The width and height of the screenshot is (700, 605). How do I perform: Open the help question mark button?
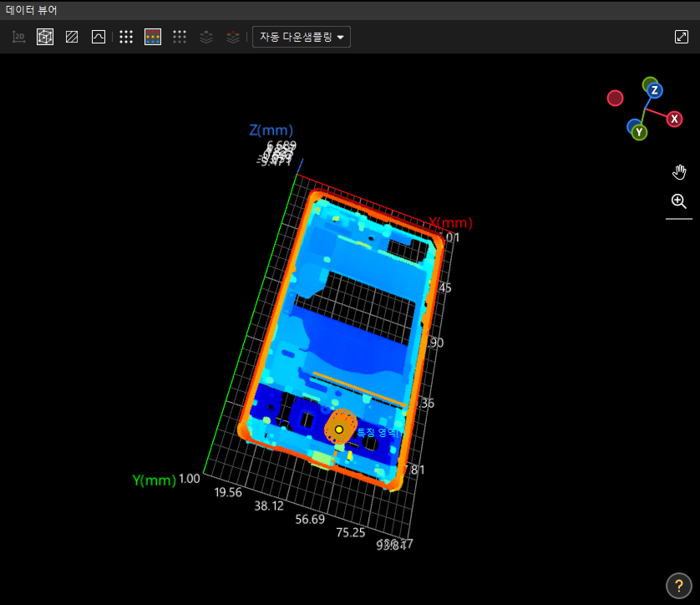[x=679, y=585]
